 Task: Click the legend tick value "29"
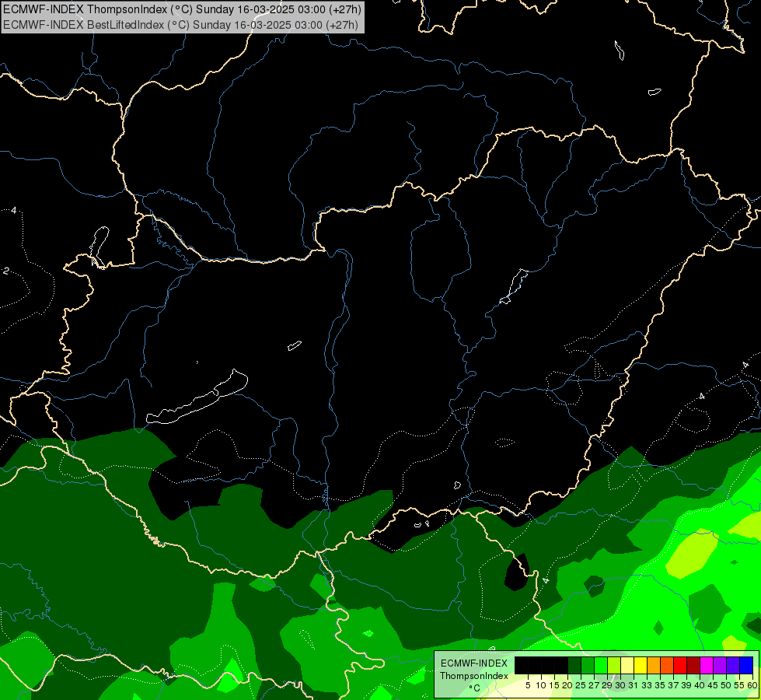point(606,685)
